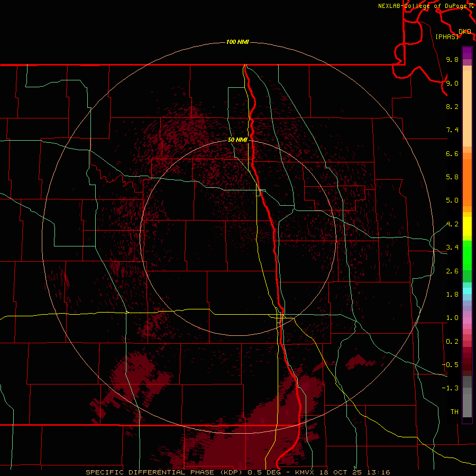Click the [PHAS] unit label
The height and width of the screenshot is (476, 476).
[447, 36]
